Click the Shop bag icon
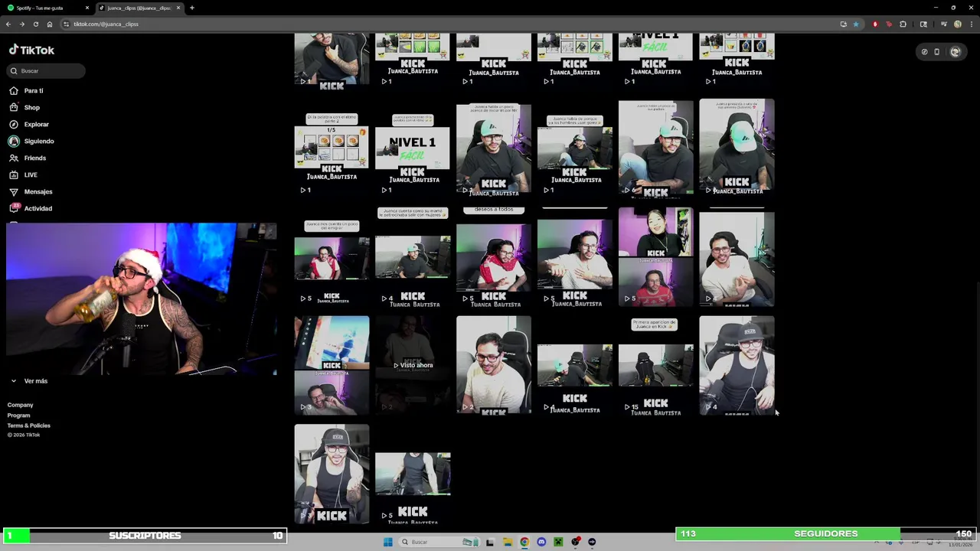The width and height of the screenshot is (980, 551). tap(14, 107)
